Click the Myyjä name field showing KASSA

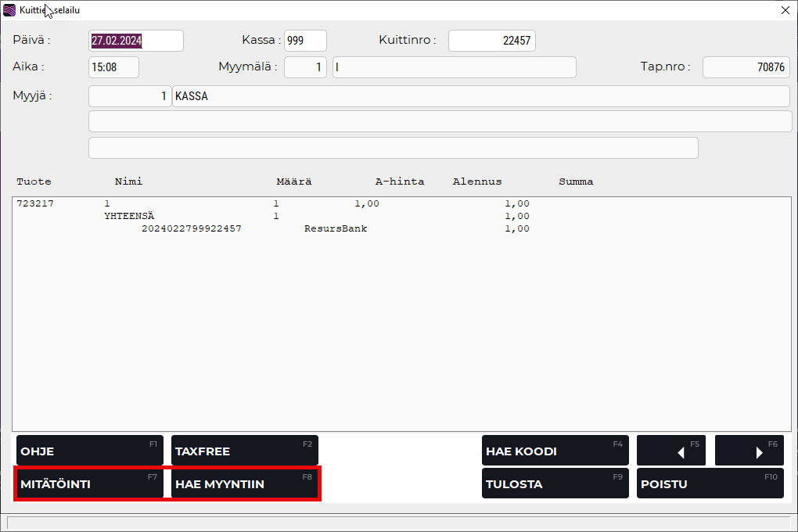[x=480, y=96]
